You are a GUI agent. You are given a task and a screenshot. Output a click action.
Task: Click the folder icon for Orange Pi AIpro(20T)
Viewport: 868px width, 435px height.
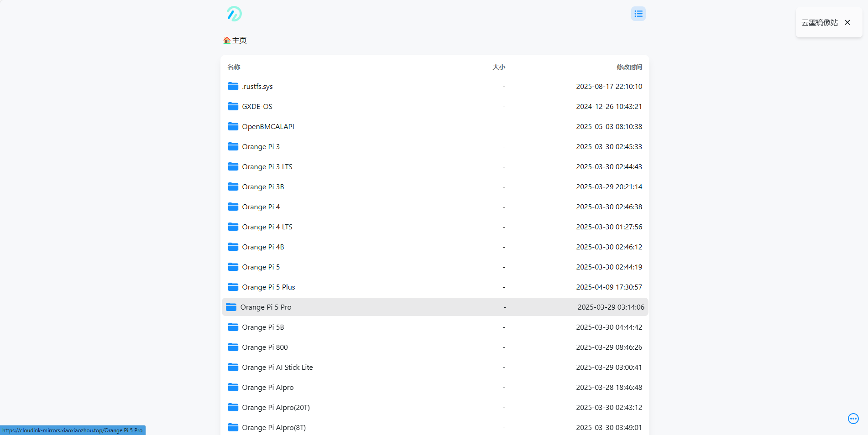233,407
